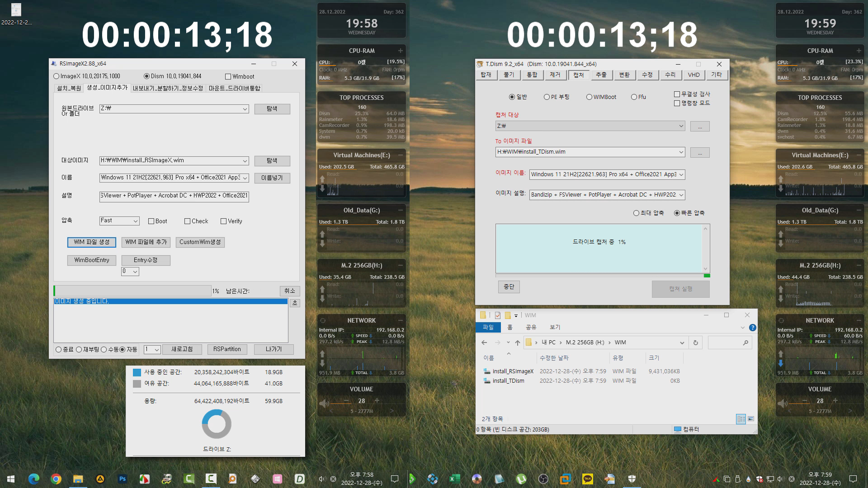Open the 보기 ribbon tab in Explorer
This screenshot has height=488, width=868.
(x=555, y=327)
